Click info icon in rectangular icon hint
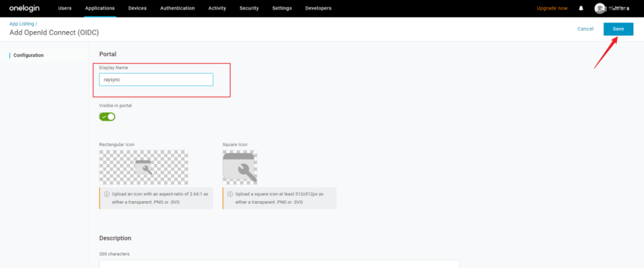This screenshot has height=268, width=644. click(107, 194)
